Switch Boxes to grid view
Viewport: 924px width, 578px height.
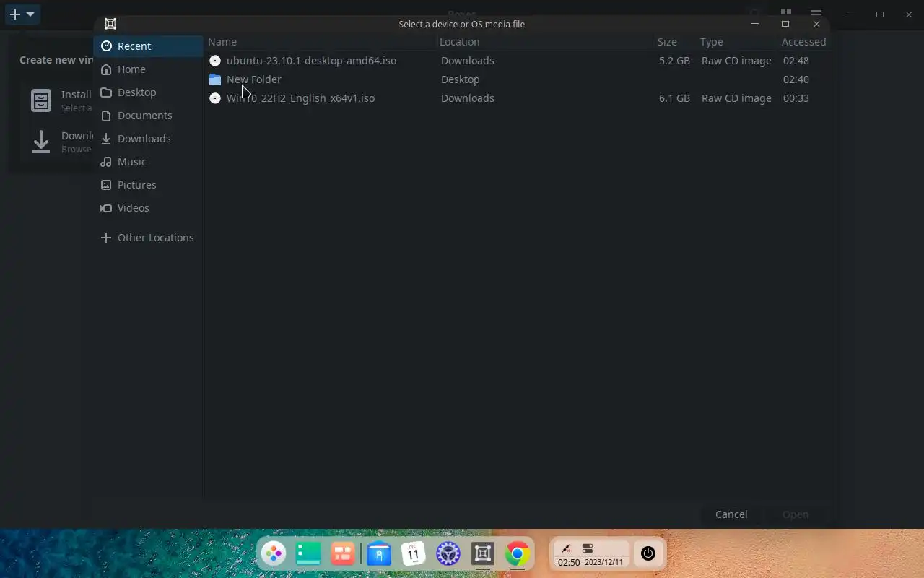(786, 14)
